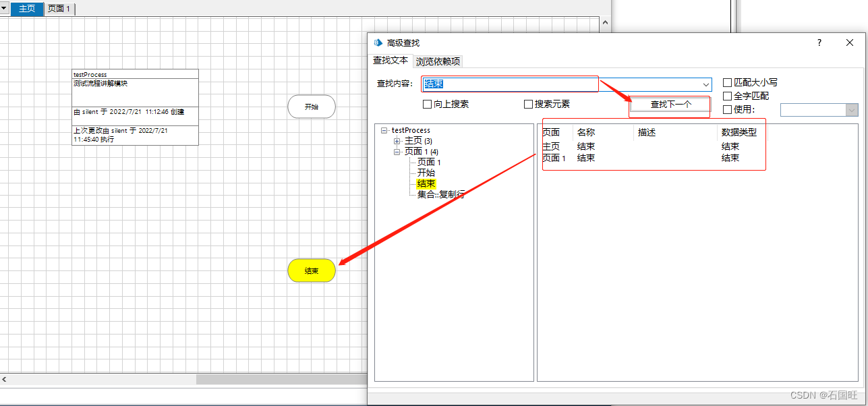Select the highlighted 结束 item in tree
This screenshot has height=406, width=868.
pyautogui.click(x=426, y=183)
